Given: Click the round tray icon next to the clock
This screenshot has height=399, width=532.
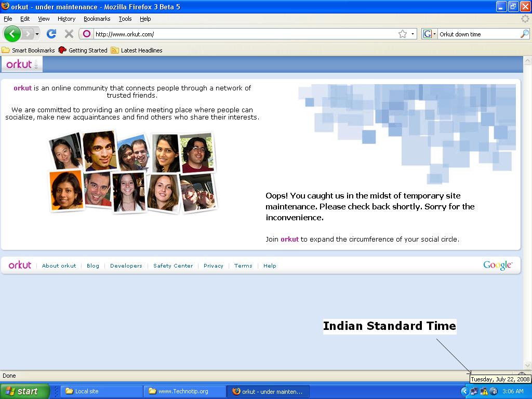Looking at the screenshot, I should (494, 391).
